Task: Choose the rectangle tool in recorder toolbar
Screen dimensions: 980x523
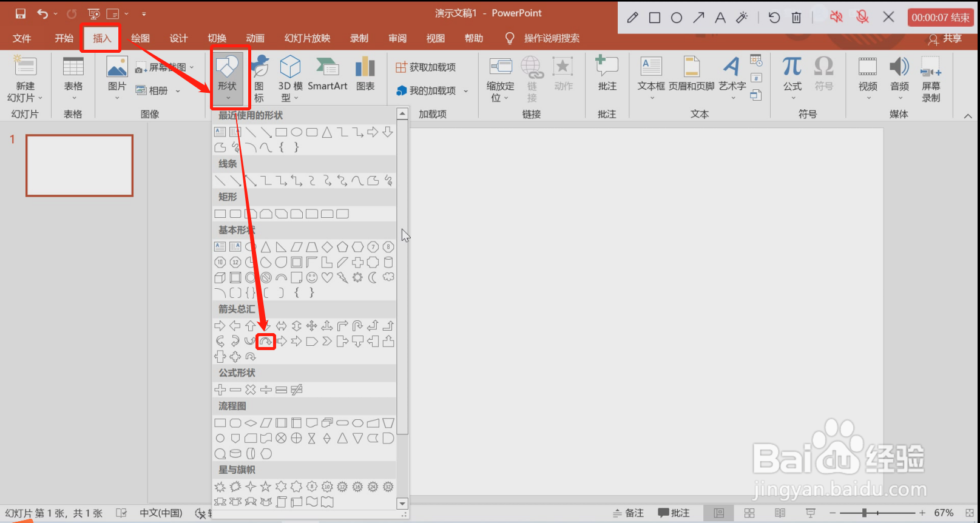Action: click(x=655, y=18)
